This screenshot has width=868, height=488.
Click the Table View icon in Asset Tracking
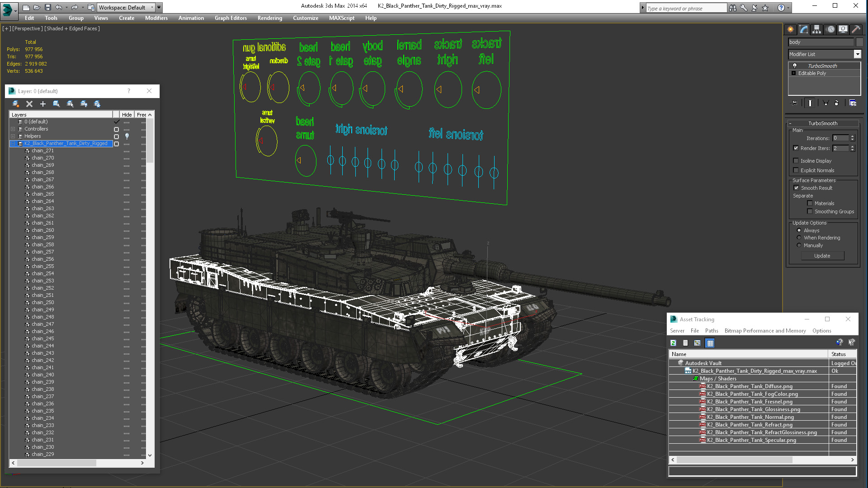[x=710, y=343]
